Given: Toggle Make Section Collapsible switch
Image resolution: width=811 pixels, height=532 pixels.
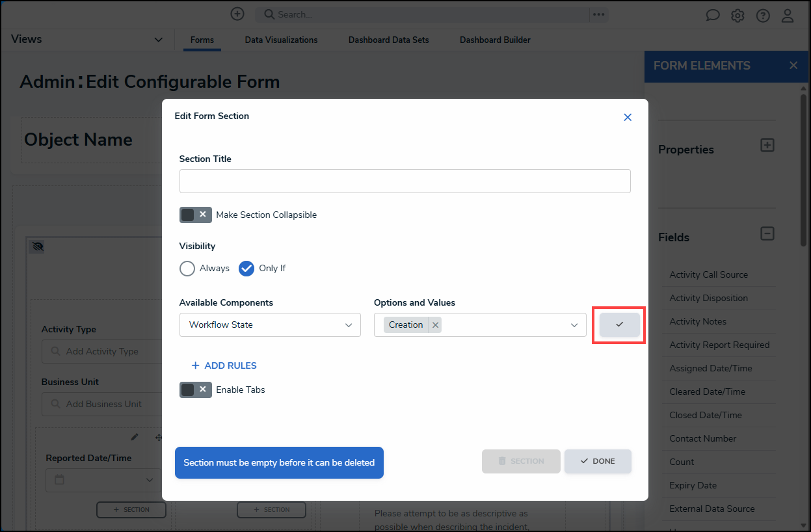Looking at the screenshot, I should click(195, 215).
